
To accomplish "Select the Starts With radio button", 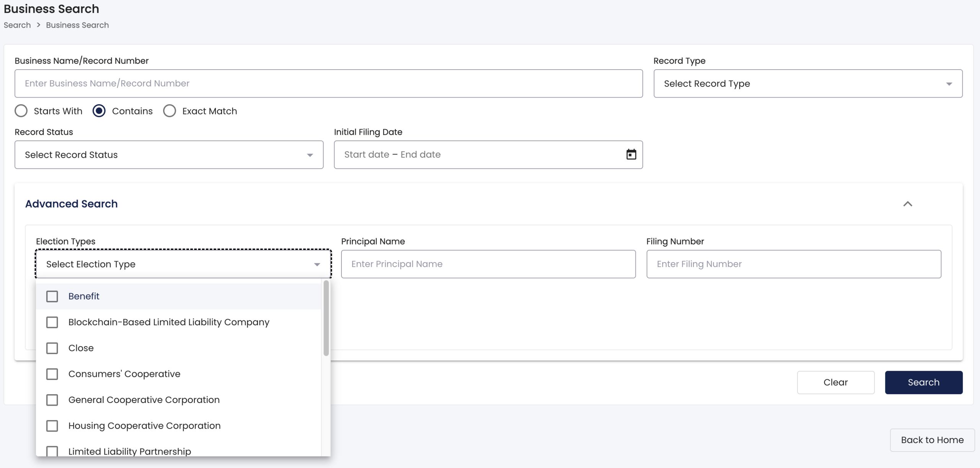I will (21, 111).
